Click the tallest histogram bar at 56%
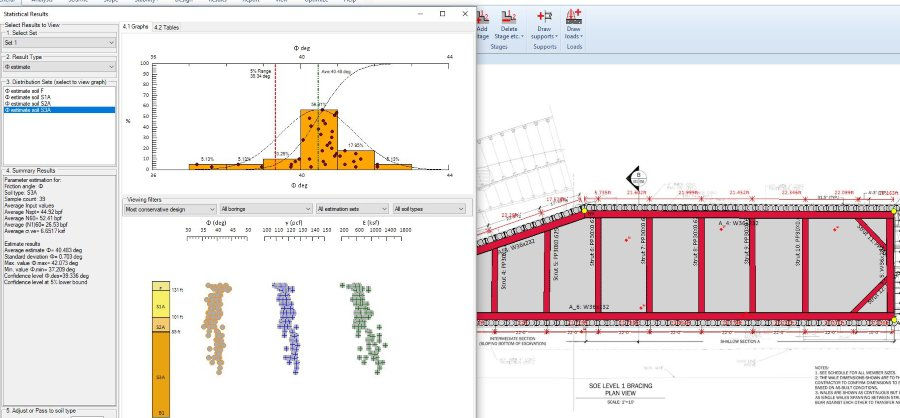 point(319,140)
